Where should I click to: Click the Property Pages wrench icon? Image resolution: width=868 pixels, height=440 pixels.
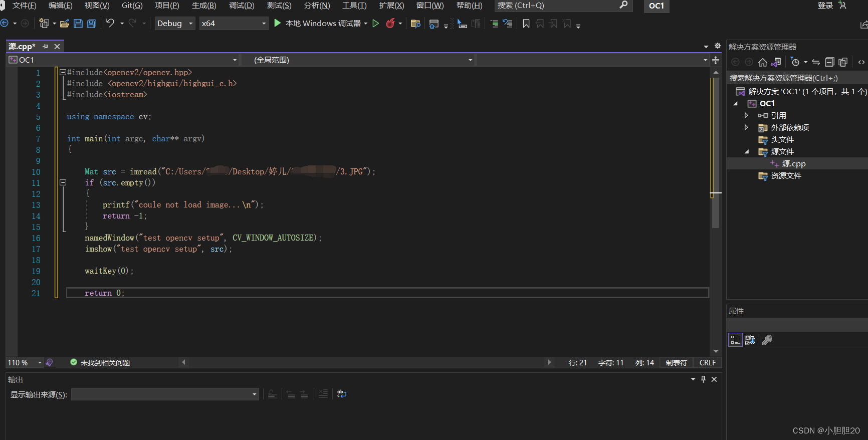[x=767, y=340]
